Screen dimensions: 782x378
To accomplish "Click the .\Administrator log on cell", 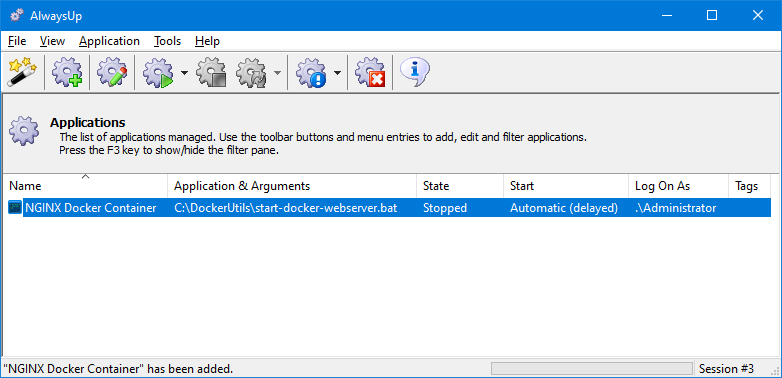I will pyautogui.click(x=676, y=208).
